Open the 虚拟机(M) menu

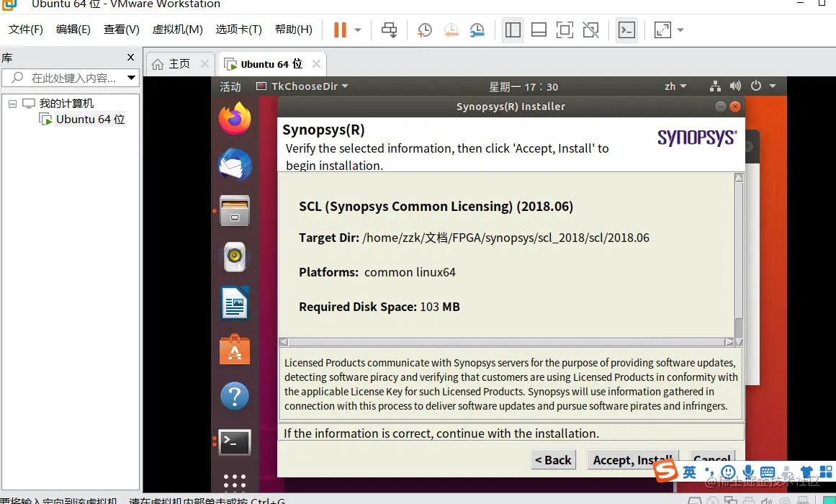(178, 30)
